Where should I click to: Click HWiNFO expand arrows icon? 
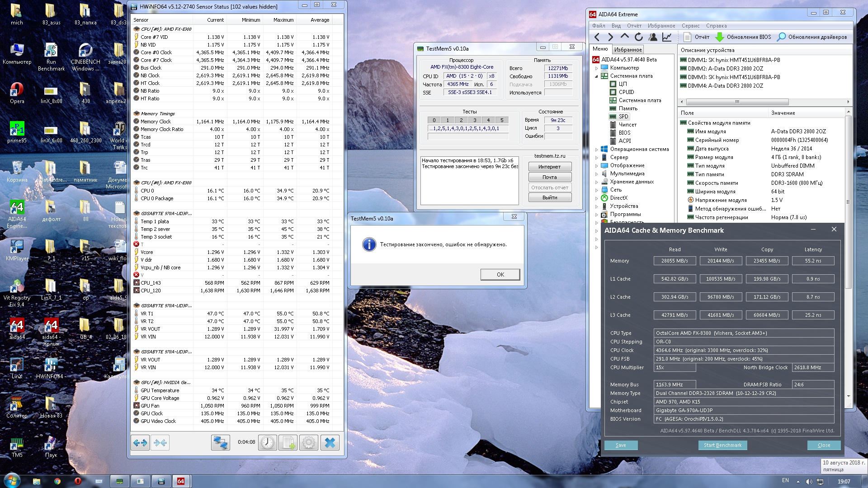pos(140,443)
